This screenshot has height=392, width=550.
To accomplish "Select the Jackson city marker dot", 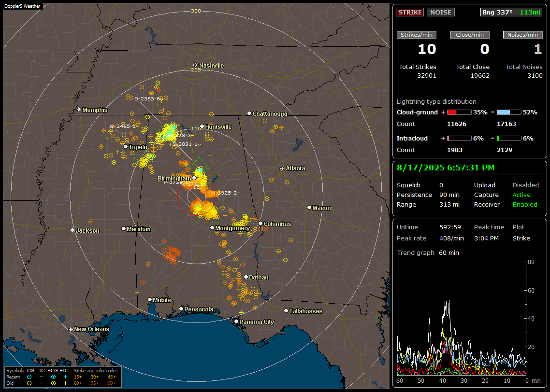I will [x=72, y=230].
